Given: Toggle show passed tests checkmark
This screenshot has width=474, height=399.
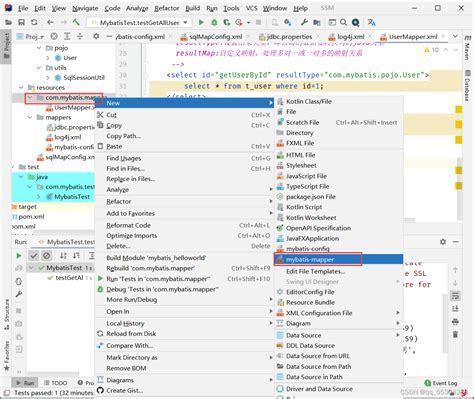Looking at the screenshot, I should 34,256.
